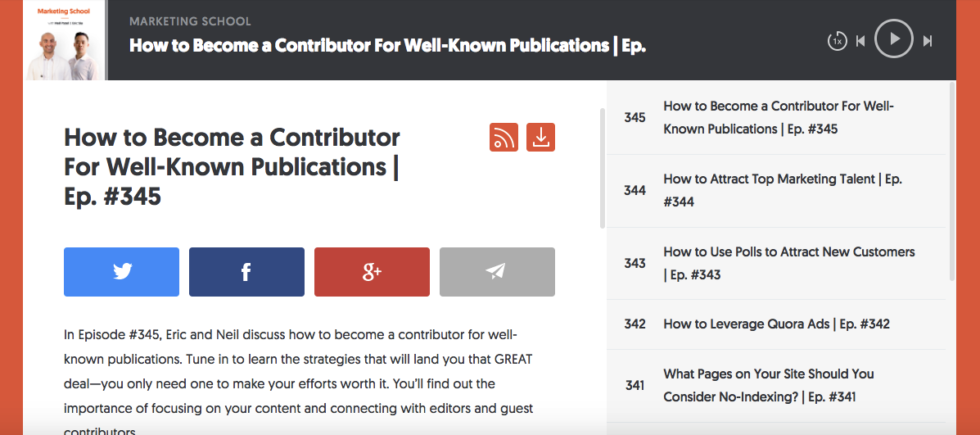Click the MARKETING SCHOOL show name label
This screenshot has height=435, width=980.
pos(190,21)
